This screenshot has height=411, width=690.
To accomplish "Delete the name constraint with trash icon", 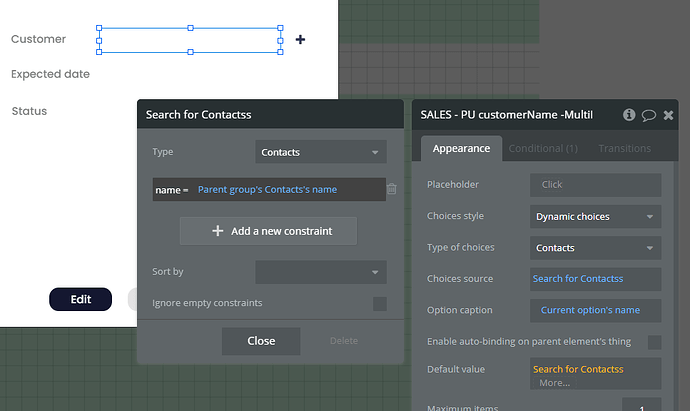I will point(392,189).
